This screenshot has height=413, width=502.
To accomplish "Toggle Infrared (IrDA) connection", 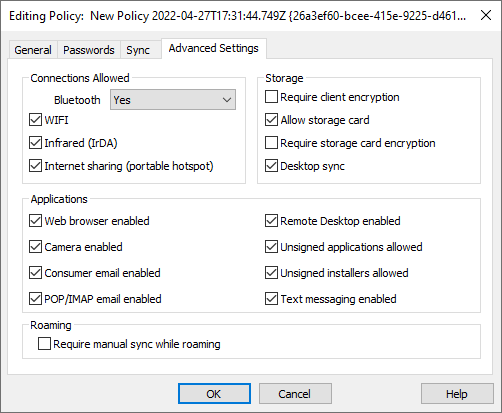I will (x=35, y=143).
